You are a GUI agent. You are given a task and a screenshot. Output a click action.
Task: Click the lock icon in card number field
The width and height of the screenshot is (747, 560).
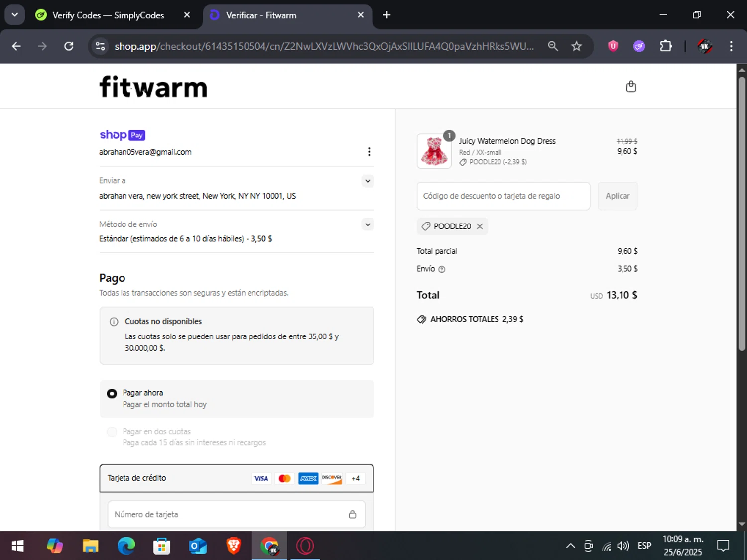tap(353, 514)
